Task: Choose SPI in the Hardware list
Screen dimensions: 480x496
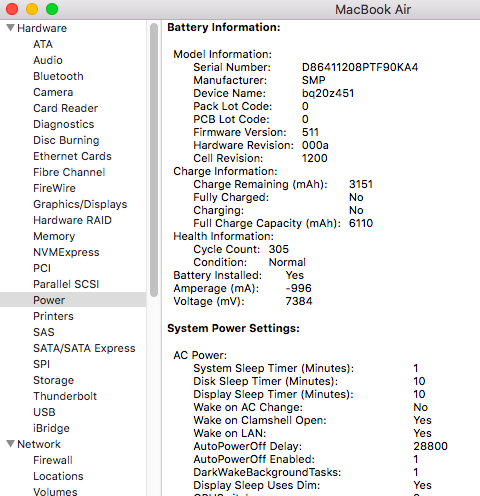Action: (x=42, y=364)
